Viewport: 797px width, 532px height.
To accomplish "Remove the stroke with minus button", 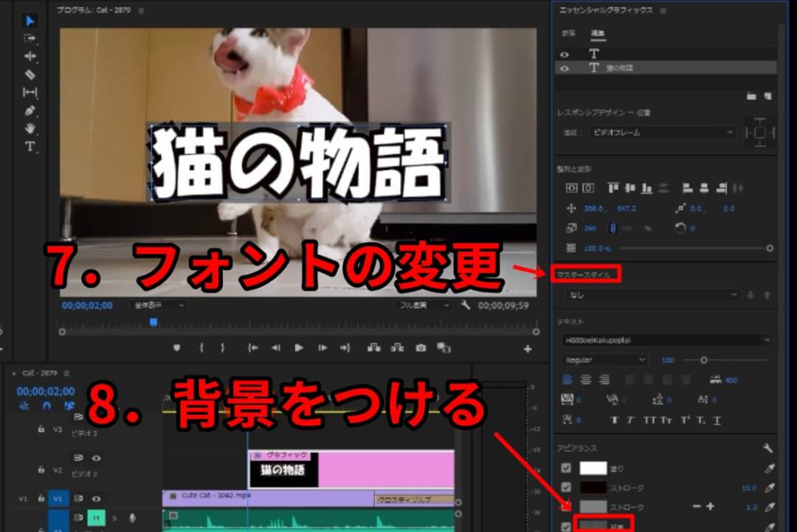I will 697,507.
